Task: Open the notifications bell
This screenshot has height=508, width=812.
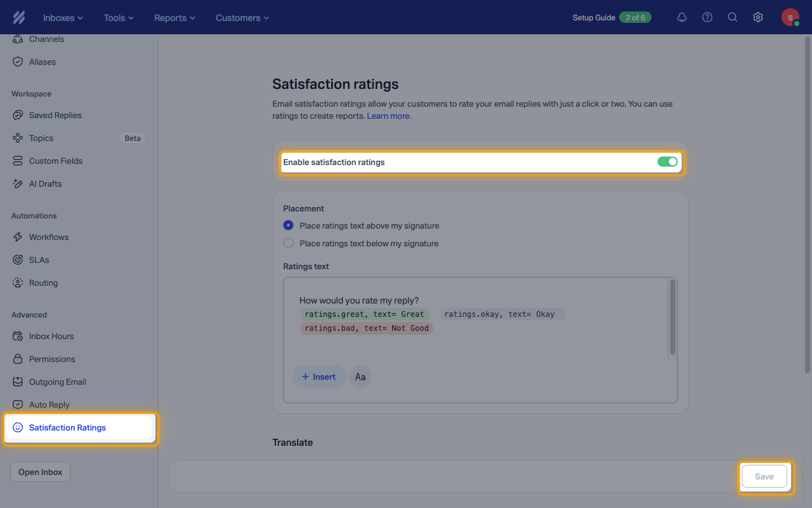Action: click(x=682, y=18)
